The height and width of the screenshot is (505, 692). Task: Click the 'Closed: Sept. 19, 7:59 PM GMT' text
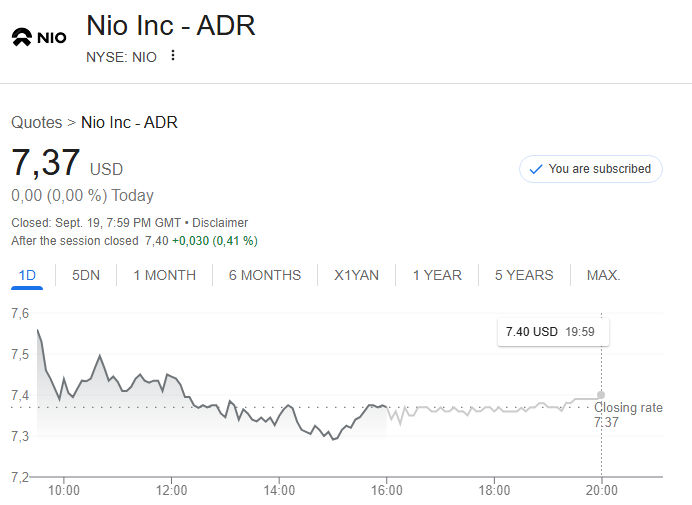[96, 223]
